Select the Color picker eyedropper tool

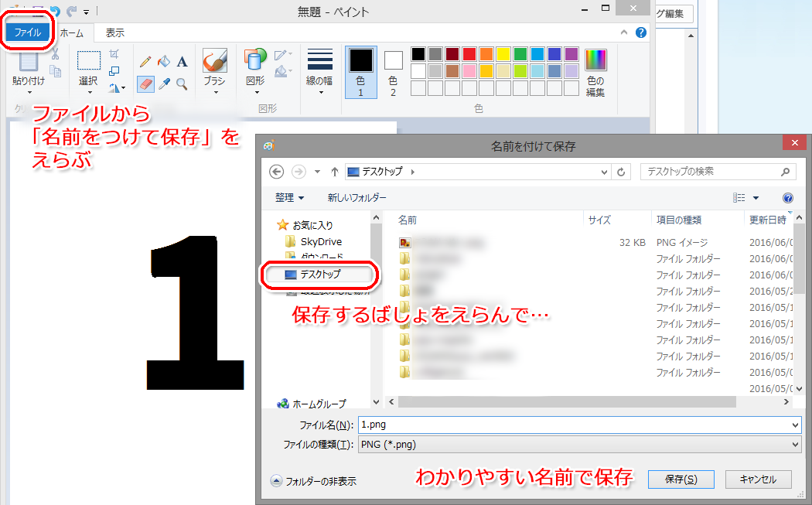pyautogui.click(x=164, y=84)
